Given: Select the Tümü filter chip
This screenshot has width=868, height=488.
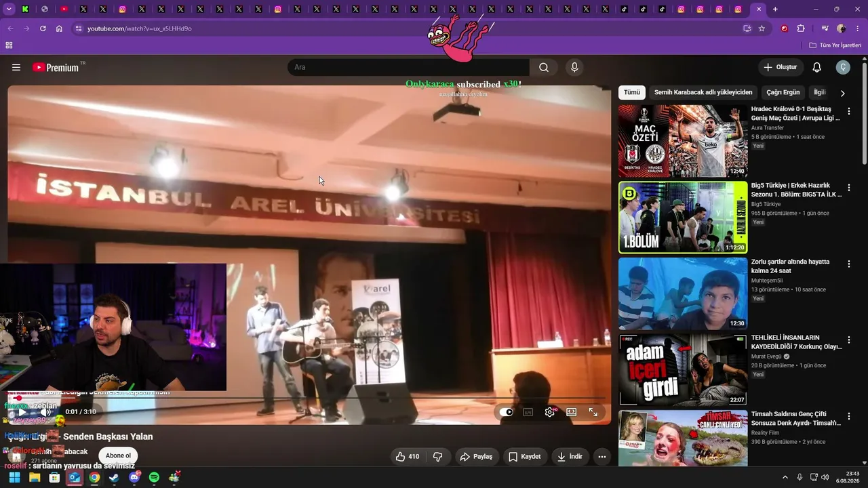Looking at the screenshot, I should [632, 92].
